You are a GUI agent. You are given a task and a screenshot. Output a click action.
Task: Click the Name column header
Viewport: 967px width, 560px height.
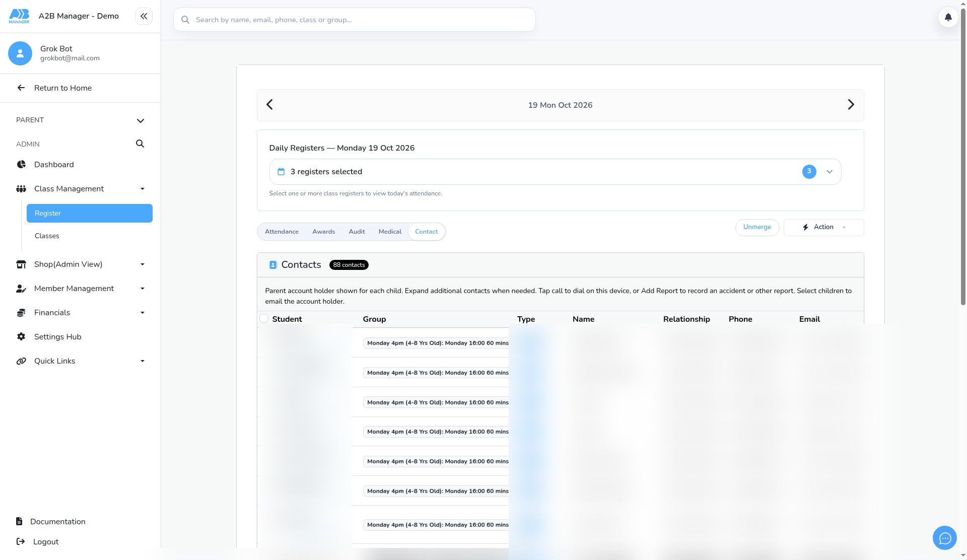tap(583, 319)
